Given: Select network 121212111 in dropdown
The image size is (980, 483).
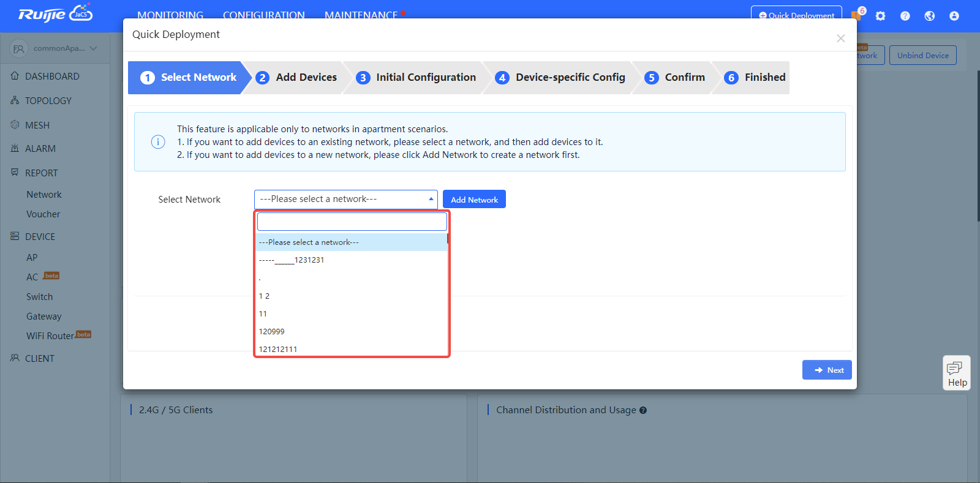Looking at the screenshot, I should pyautogui.click(x=278, y=349).
